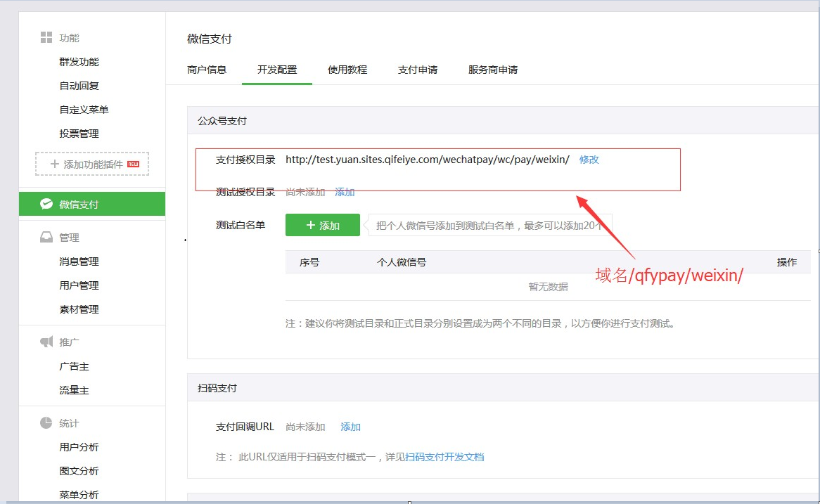Open 素材管理 in the sidebar
The image size is (820, 504).
(79, 309)
